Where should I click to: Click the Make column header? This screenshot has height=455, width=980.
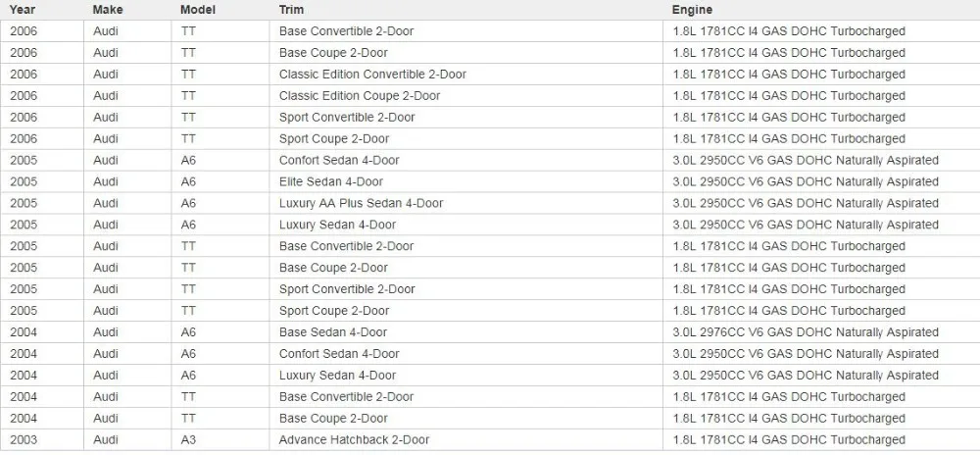coord(108,10)
